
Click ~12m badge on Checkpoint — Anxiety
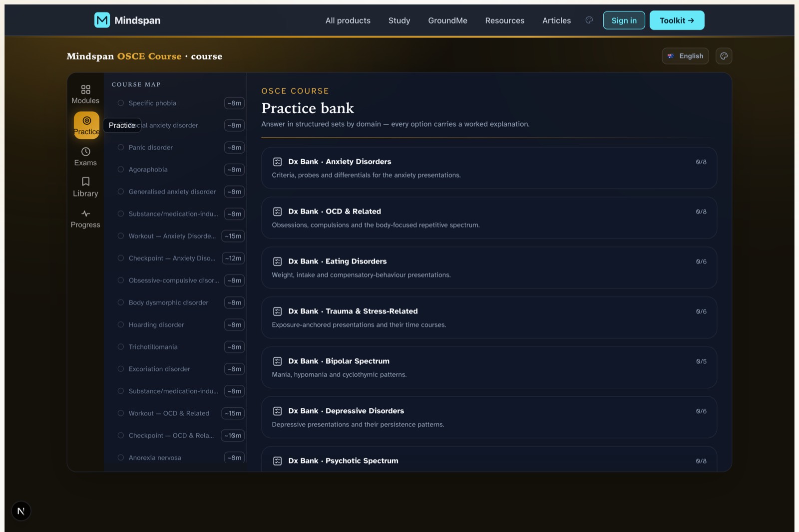pyautogui.click(x=233, y=258)
